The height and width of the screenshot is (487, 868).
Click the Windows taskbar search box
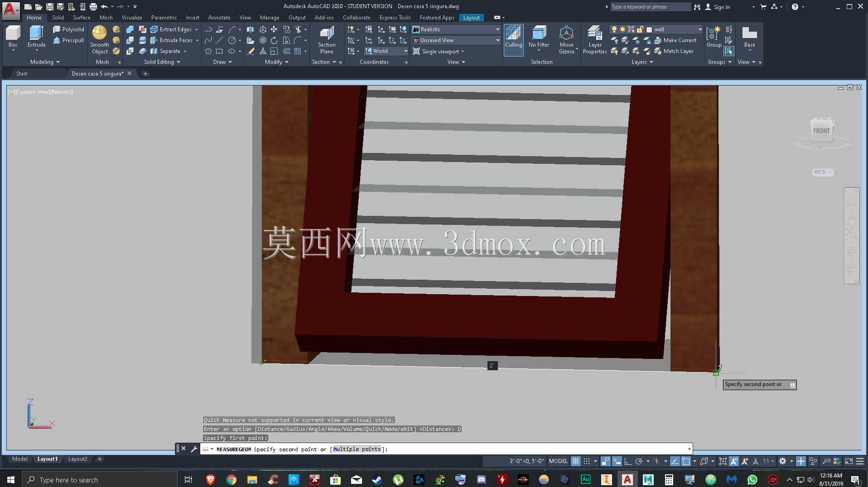coord(100,479)
